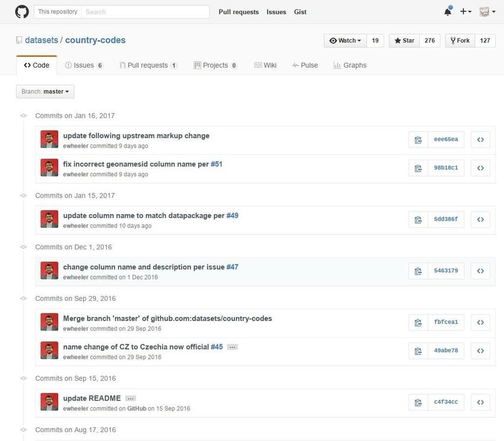Open commit hash fbfcea1
Screen dimensions: 504x441
pyautogui.click(x=446, y=322)
